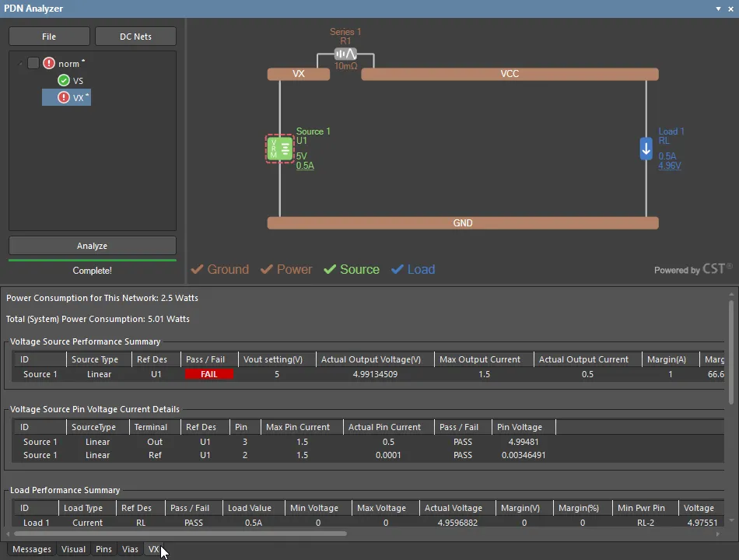Select the GND net bar in the diagram
Screen dimensions: 739x560
coord(463,223)
